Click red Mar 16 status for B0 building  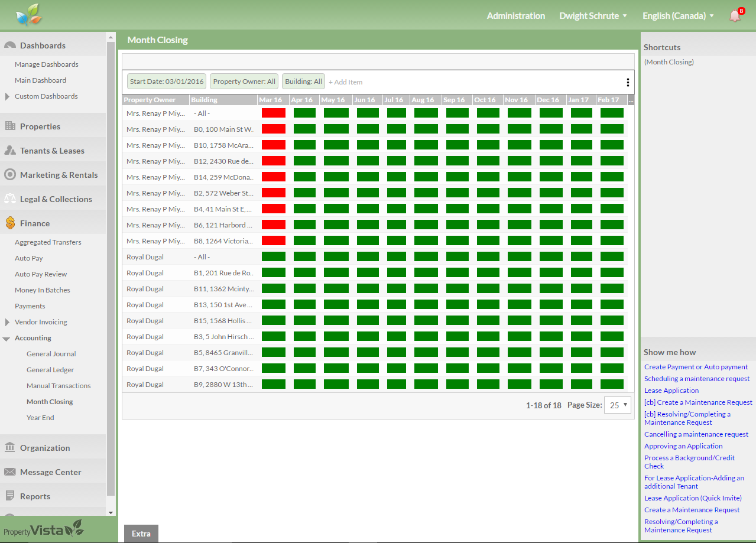pos(273,129)
